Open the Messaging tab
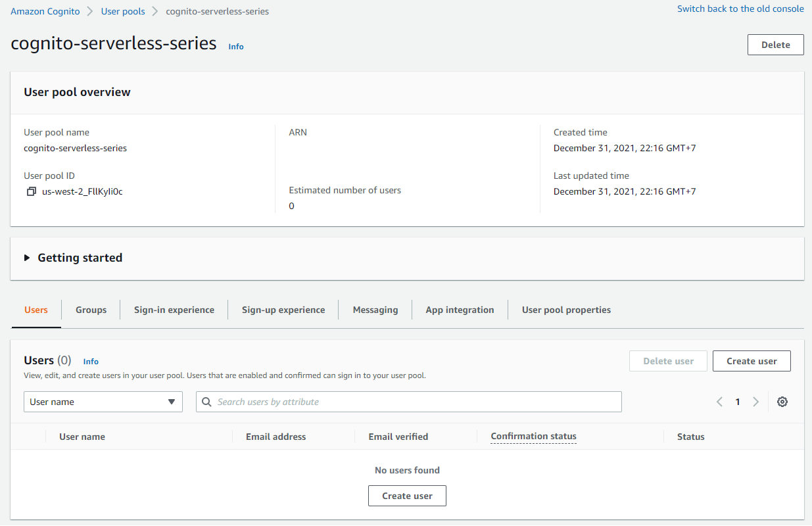812x526 pixels. [375, 309]
